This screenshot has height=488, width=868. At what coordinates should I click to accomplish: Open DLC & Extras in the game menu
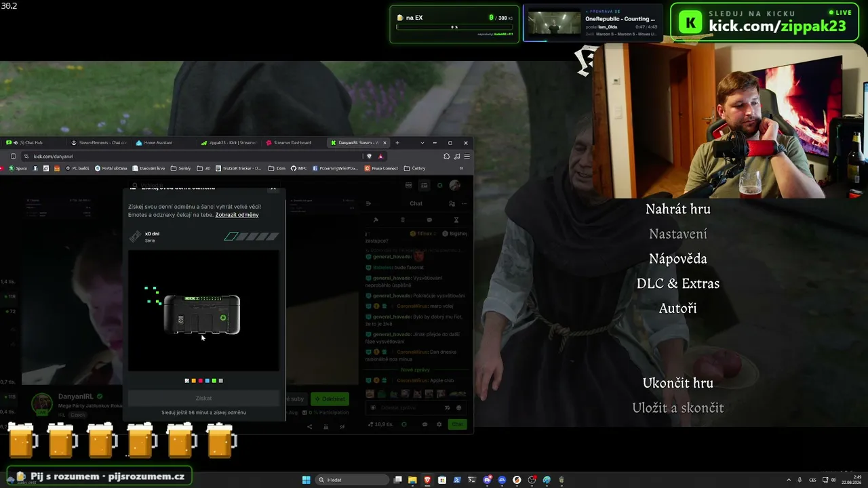(677, 283)
